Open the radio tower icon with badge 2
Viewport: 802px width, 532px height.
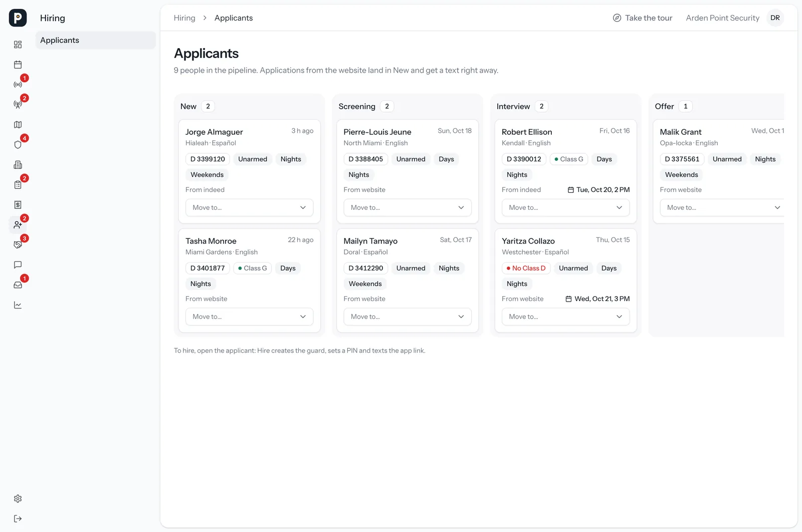click(18, 105)
